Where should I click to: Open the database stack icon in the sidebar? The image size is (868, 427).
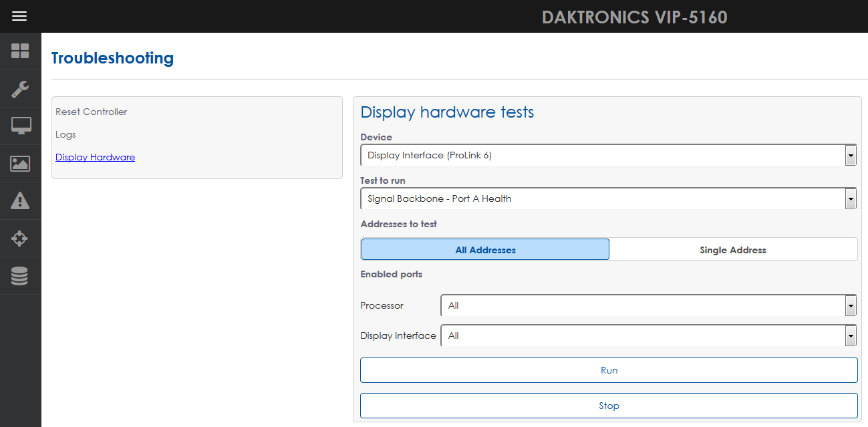pyautogui.click(x=20, y=275)
